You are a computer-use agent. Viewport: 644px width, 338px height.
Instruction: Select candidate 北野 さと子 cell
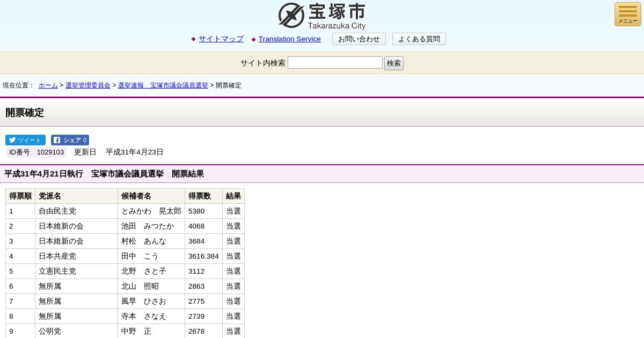[151, 271]
